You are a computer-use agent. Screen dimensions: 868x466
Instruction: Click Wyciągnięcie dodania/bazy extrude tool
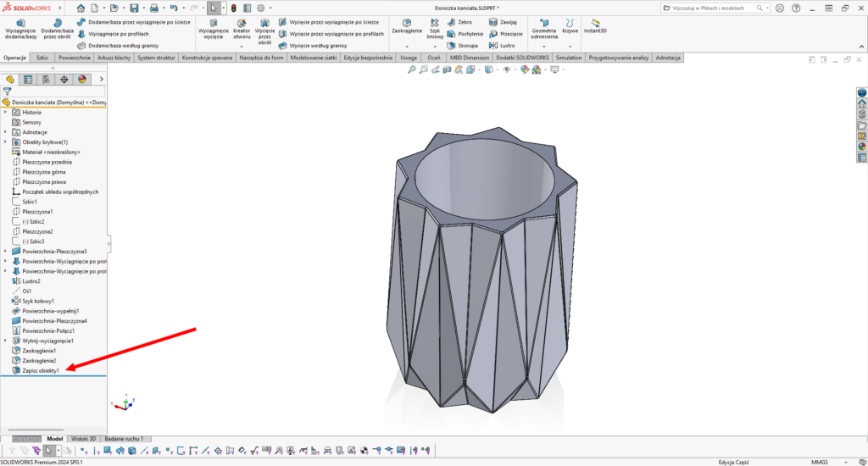[x=20, y=28]
